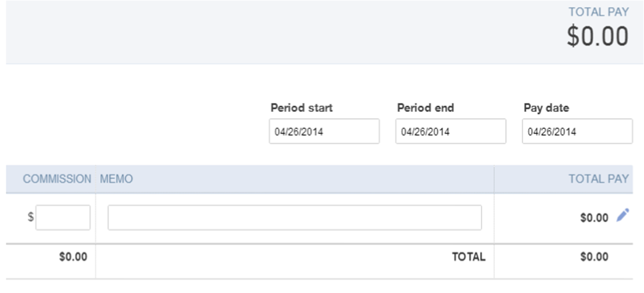Click the $0.00 amount beside the pencil icon

pyautogui.click(x=594, y=217)
